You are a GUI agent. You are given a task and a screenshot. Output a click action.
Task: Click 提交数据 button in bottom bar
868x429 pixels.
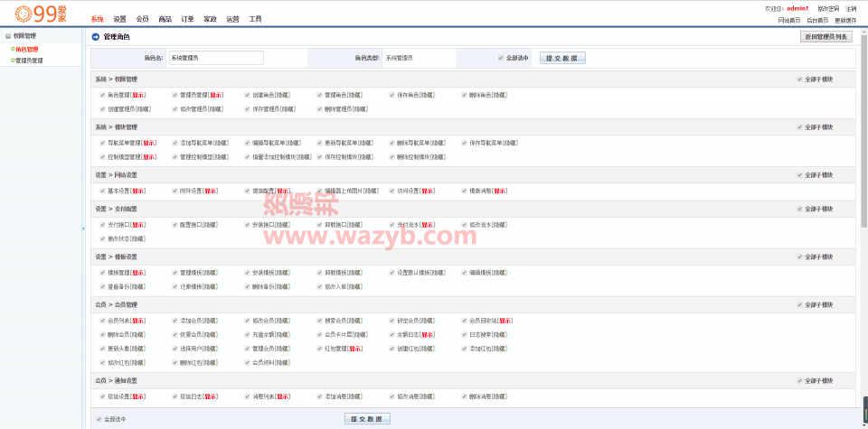pos(368,419)
